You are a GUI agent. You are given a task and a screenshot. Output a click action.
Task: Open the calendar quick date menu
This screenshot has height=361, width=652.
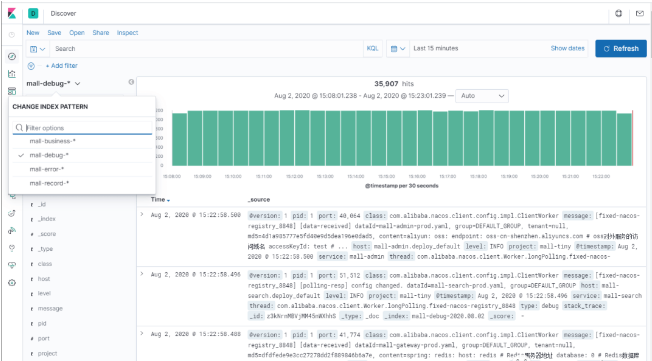[x=398, y=49]
